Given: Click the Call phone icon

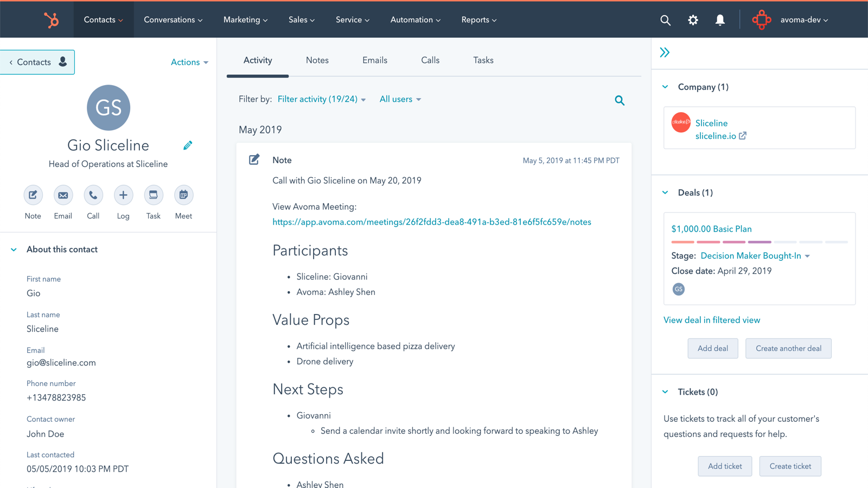Looking at the screenshot, I should coord(93,195).
